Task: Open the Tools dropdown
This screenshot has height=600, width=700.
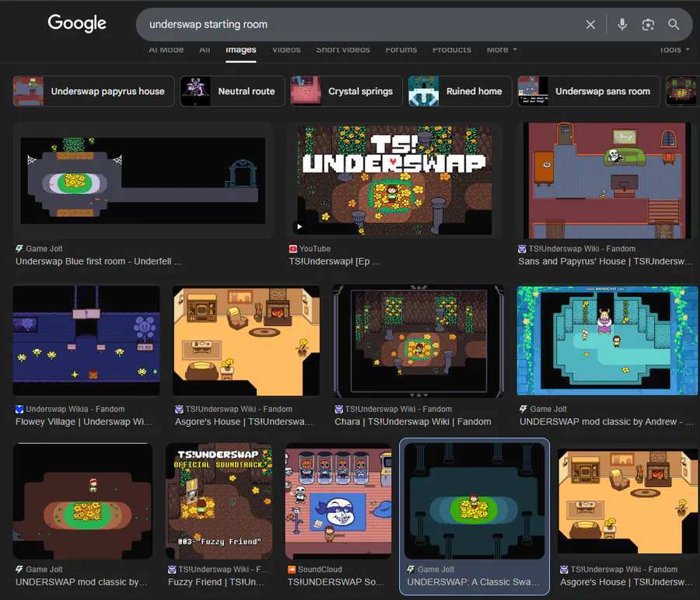Action: tap(674, 50)
